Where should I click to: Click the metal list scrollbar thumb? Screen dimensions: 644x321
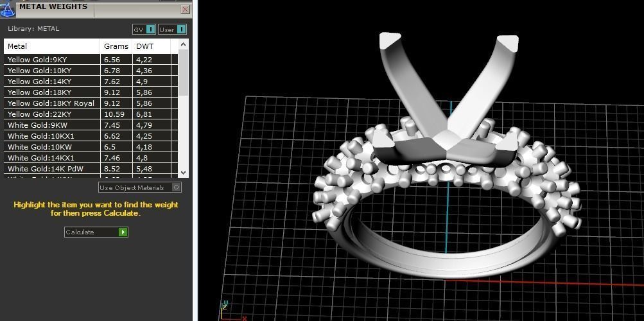183,73
